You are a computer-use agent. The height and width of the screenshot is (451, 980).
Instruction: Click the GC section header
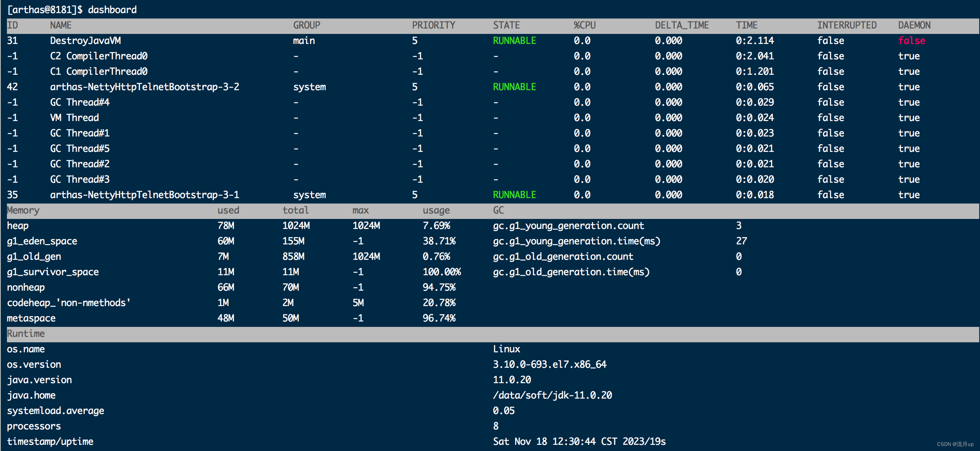click(x=498, y=210)
